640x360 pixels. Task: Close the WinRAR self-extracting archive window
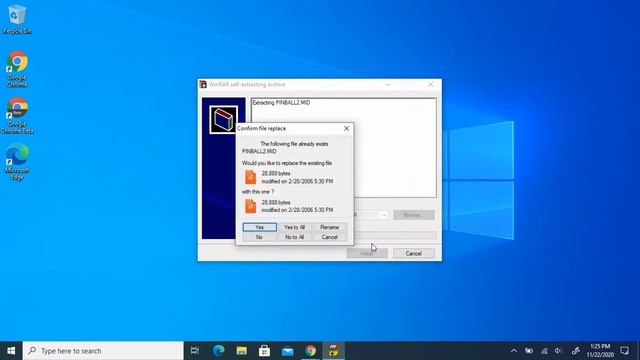pos(431,84)
